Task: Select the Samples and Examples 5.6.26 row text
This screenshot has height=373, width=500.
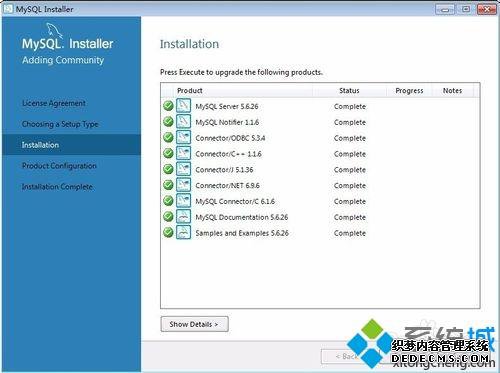Action: pos(242,233)
